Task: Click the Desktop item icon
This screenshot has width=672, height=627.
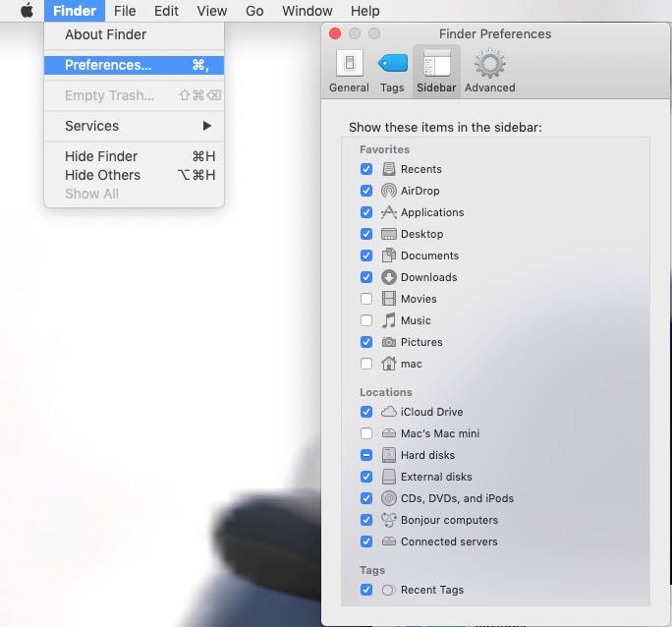Action: pyautogui.click(x=389, y=234)
